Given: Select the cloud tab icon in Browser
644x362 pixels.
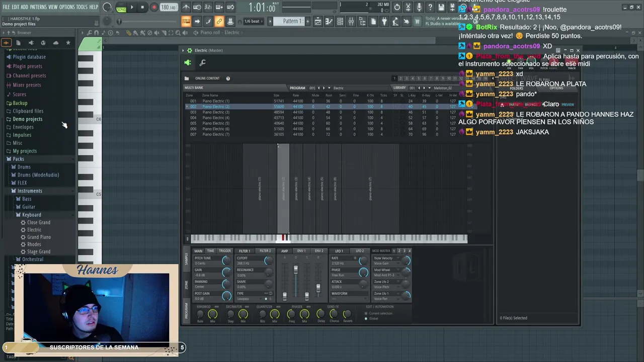Looking at the screenshot, I should (55, 43).
